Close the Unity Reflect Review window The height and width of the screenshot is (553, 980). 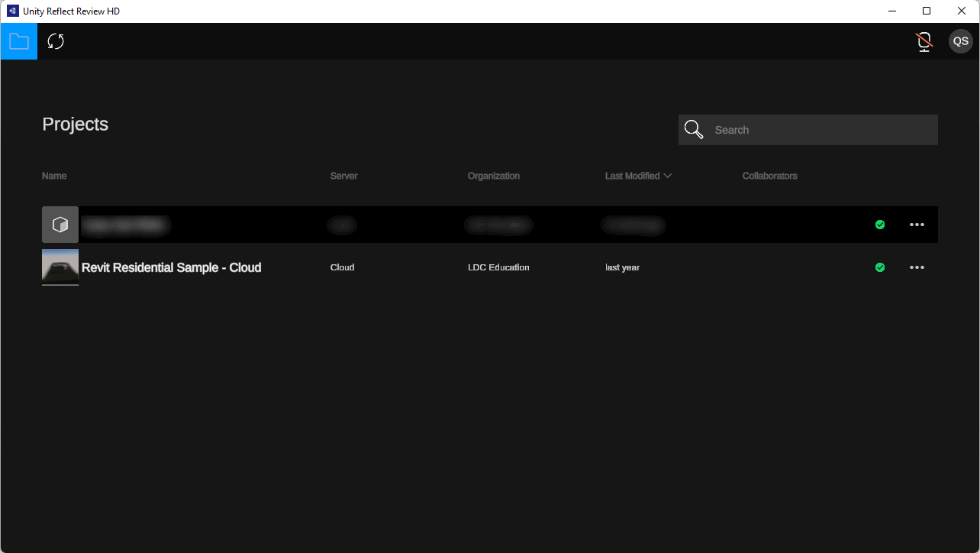[962, 11]
